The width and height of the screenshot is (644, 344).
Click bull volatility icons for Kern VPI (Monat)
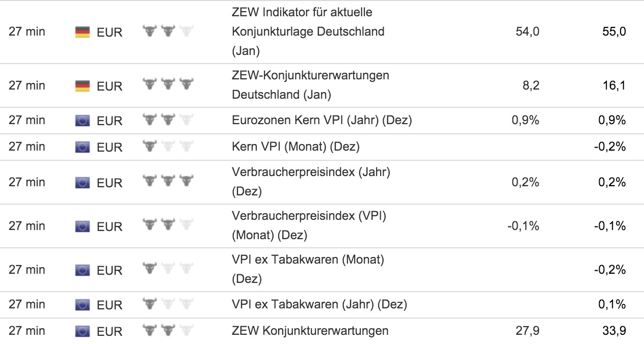click(x=168, y=146)
